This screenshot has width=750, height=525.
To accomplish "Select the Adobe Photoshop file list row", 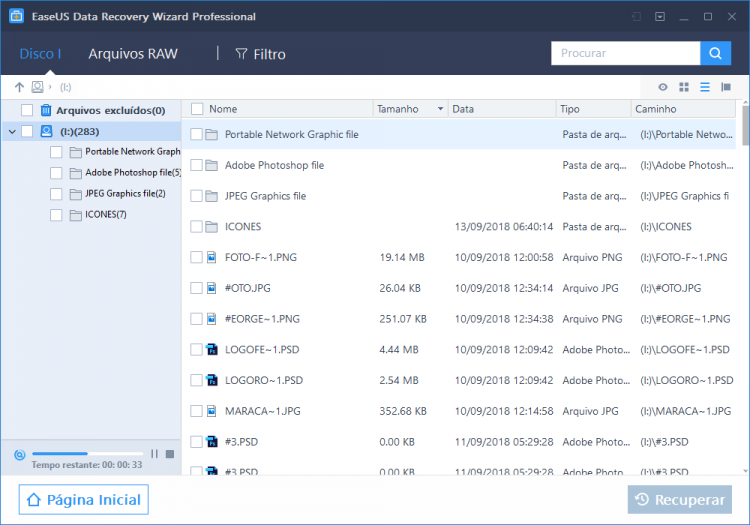I will coord(459,165).
